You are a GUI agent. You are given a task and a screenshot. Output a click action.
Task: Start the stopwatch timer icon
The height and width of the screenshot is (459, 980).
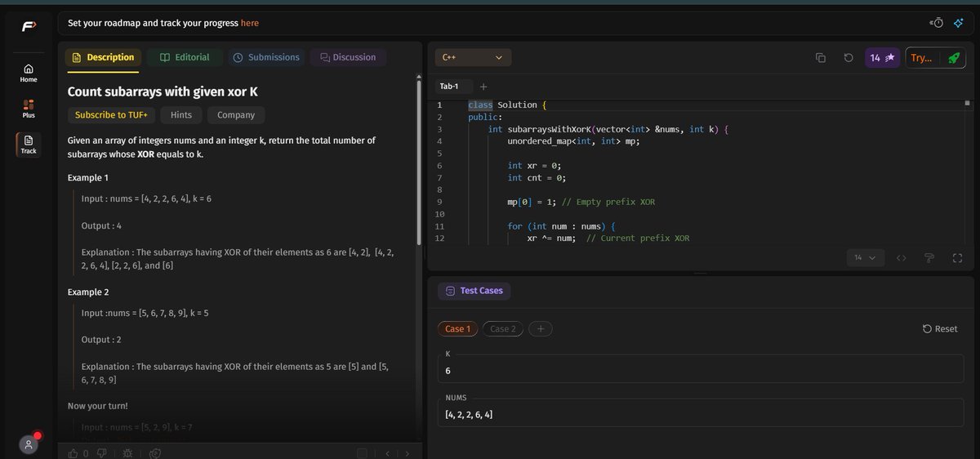click(937, 23)
